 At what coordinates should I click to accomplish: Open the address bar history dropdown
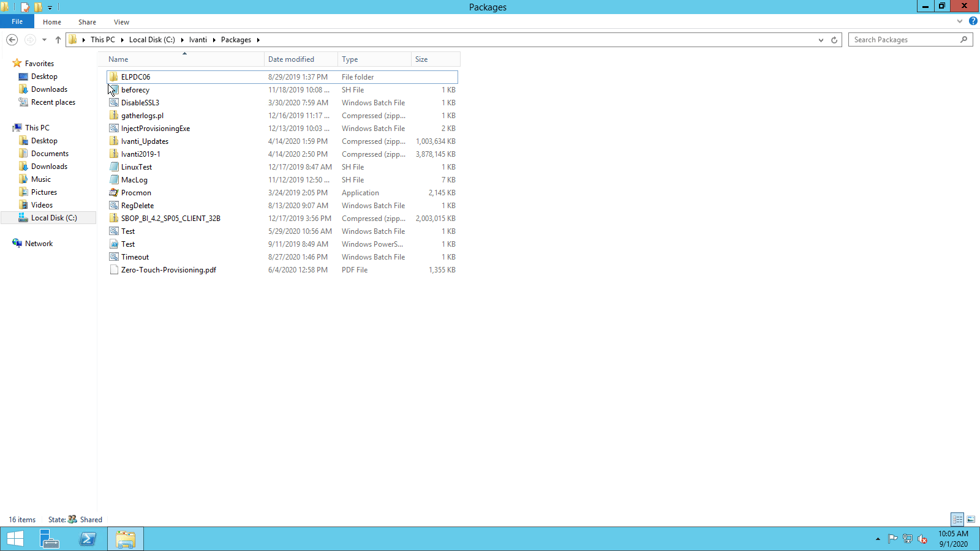pos(821,39)
